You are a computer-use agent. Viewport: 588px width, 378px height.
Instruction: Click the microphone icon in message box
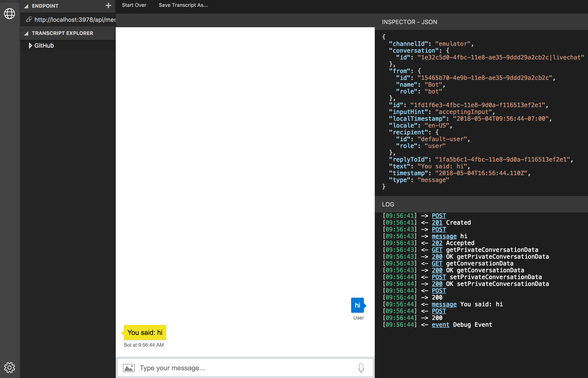point(361,368)
